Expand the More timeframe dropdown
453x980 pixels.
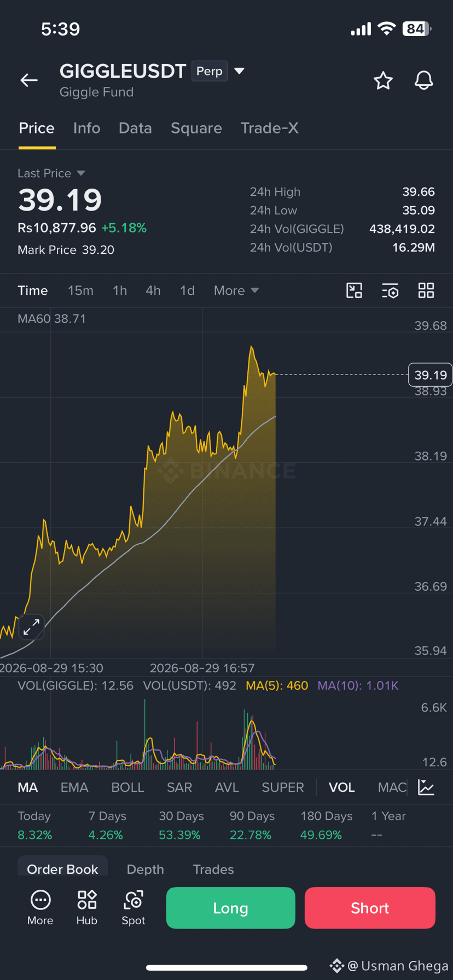click(x=236, y=290)
